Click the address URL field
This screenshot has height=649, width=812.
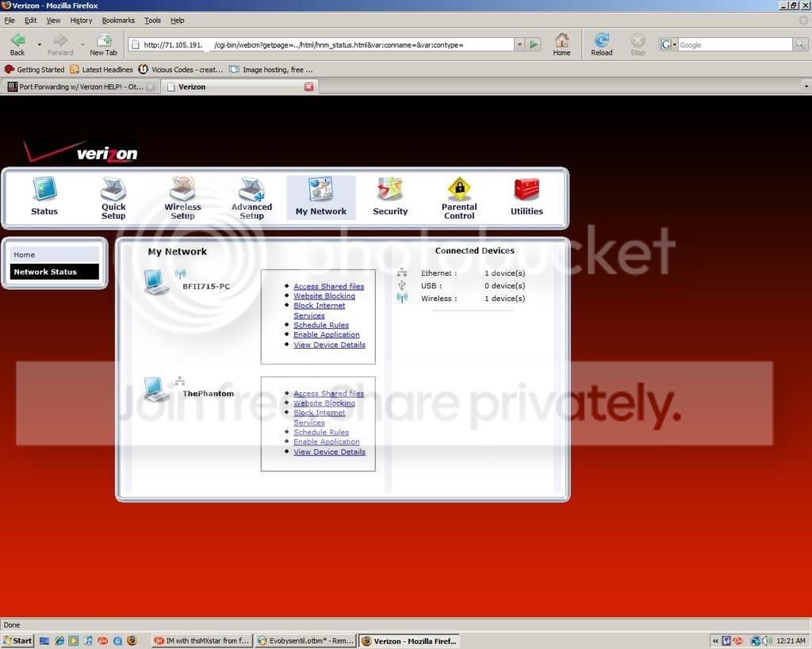[x=322, y=44]
